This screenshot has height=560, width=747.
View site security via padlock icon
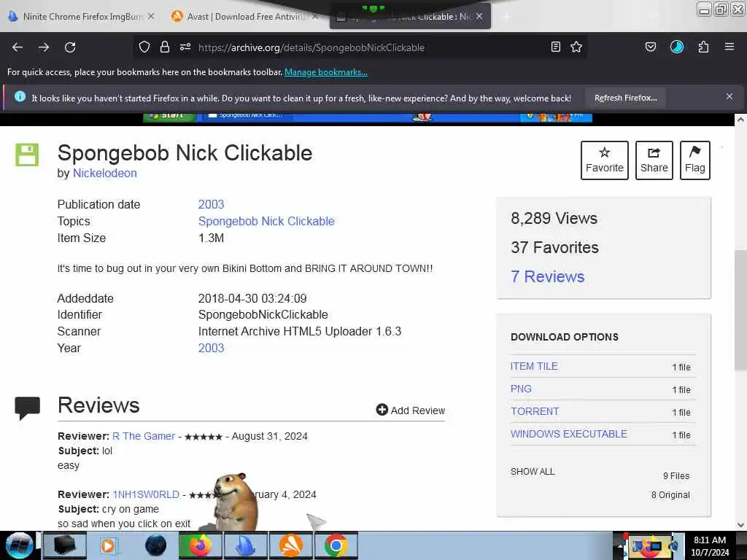click(x=165, y=47)
